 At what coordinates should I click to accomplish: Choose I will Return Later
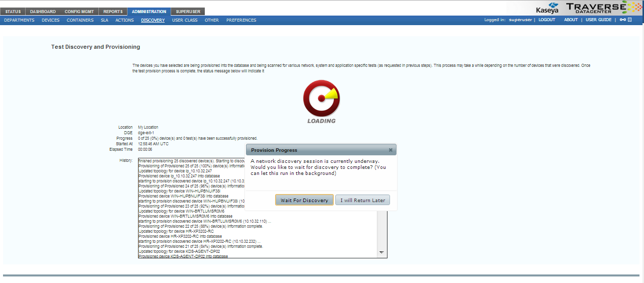tap(362, 200)
